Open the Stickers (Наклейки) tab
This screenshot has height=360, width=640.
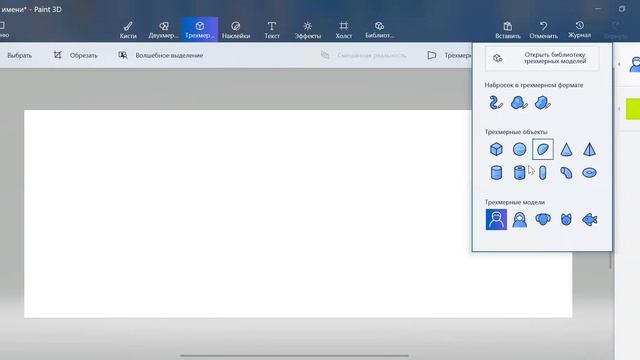(236, 30)
